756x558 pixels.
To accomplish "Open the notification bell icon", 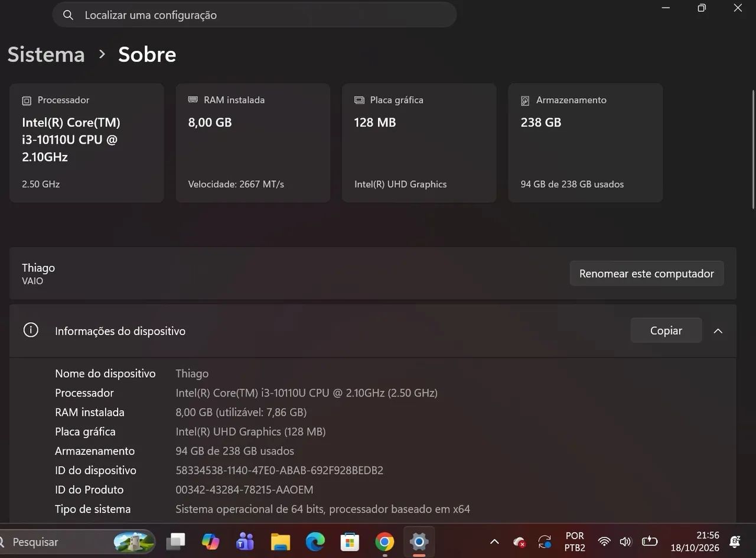I will 735,541.
